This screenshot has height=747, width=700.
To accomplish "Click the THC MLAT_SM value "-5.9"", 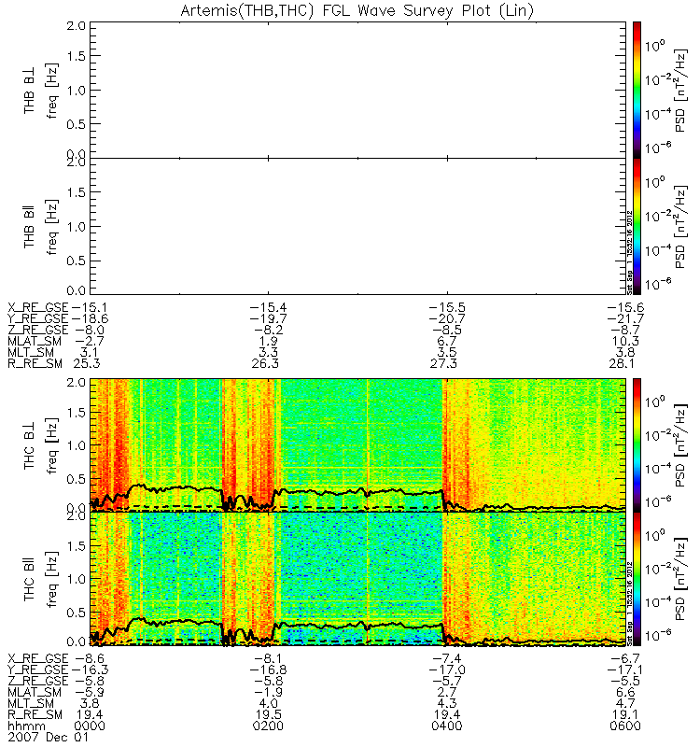I will (x=90, y=692).
